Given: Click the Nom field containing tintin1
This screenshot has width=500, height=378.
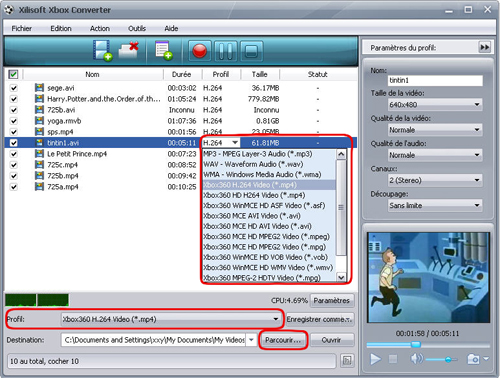Looking at the screenshot, I should pyautogui.click(x=435, y=80).
